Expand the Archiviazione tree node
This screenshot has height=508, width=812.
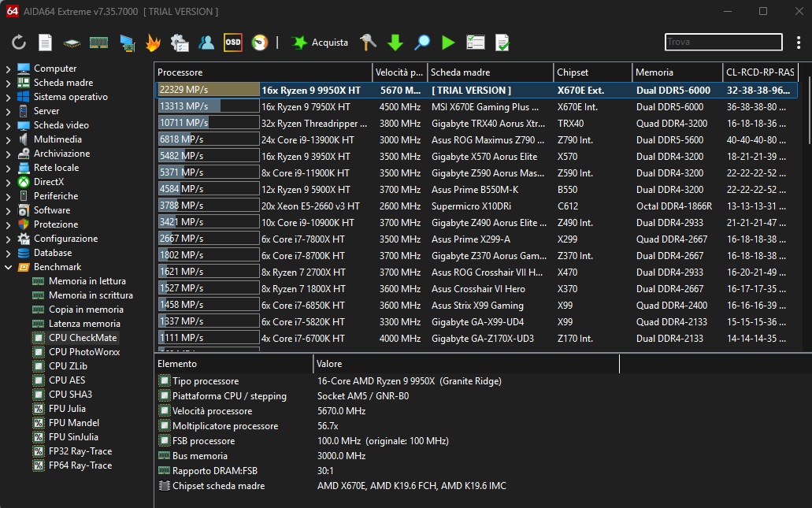coord(9,154)
